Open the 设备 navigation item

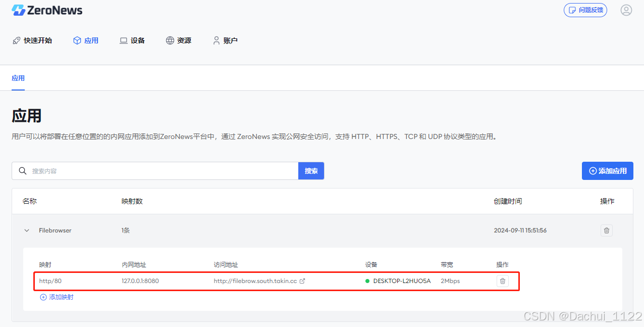132,40
